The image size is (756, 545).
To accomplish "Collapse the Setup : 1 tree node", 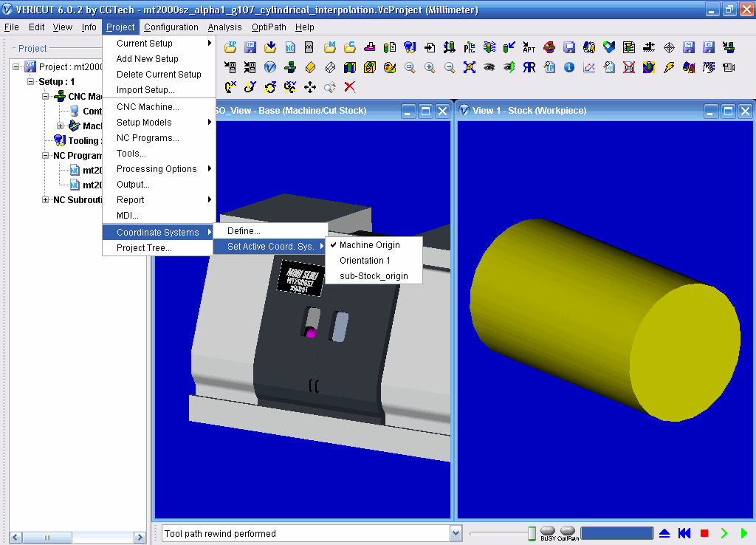I will tap(31, 81).
